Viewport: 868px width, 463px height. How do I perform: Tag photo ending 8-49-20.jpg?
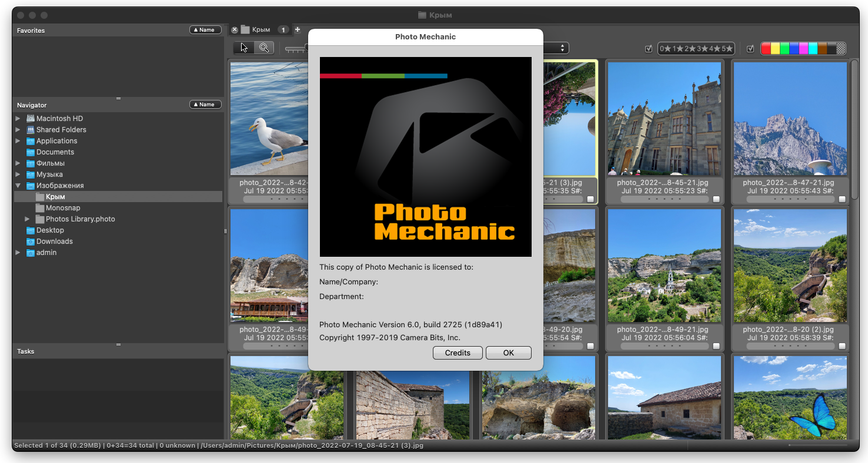pos(590,346)
